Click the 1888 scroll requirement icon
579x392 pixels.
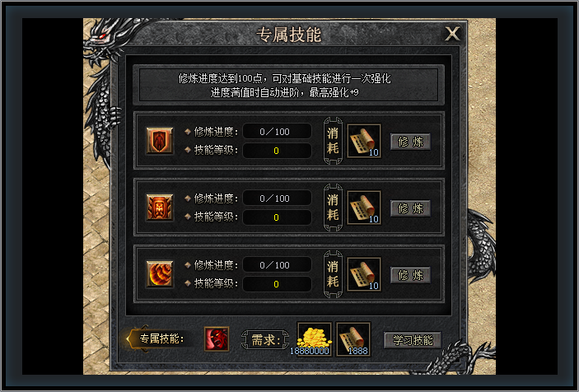tap(353, 339)
